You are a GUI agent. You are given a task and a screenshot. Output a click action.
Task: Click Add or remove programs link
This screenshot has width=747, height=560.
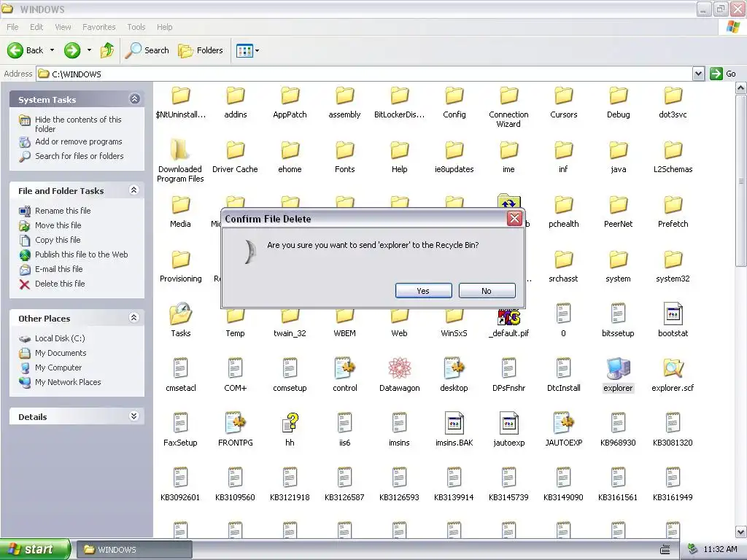(x=79, y=141)
